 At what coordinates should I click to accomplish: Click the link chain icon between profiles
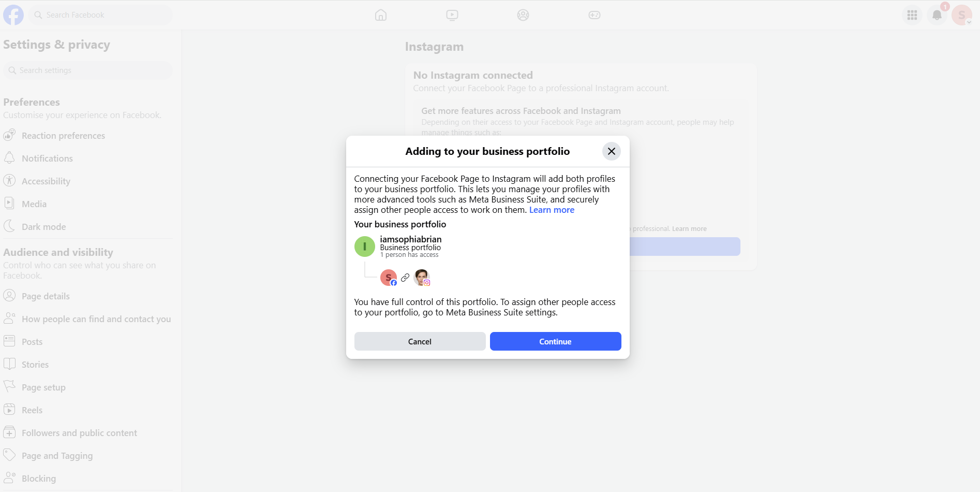coord(405,278)
